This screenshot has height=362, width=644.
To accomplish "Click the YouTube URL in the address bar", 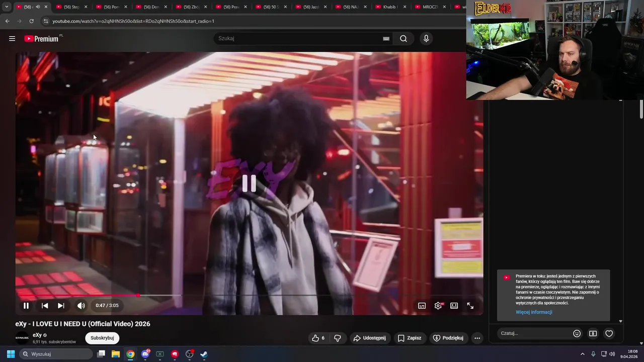I will pos(133,21).
